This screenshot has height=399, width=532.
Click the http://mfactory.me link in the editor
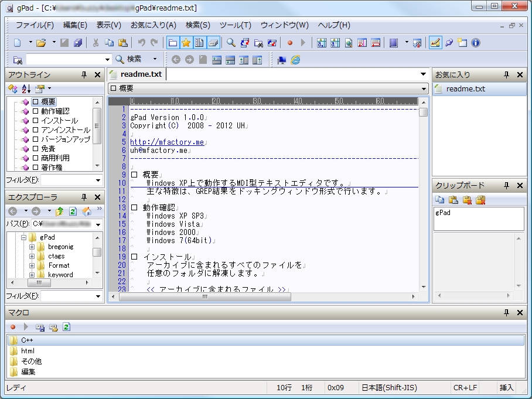click(166, 142)
